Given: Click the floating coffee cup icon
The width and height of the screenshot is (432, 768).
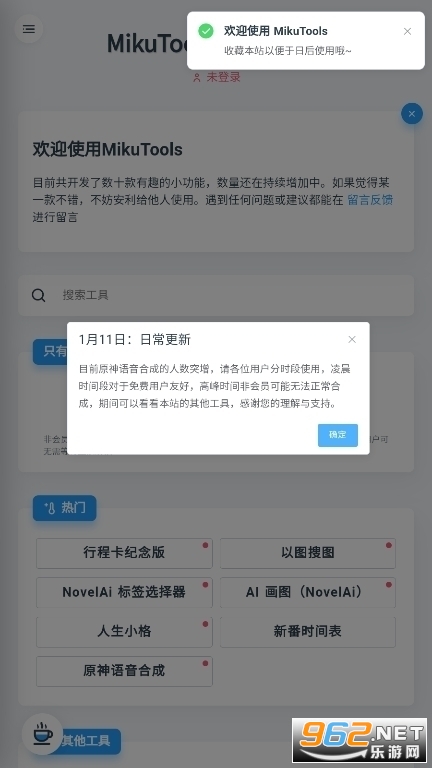Looking at the screenshot, I should tap(43, 734).
